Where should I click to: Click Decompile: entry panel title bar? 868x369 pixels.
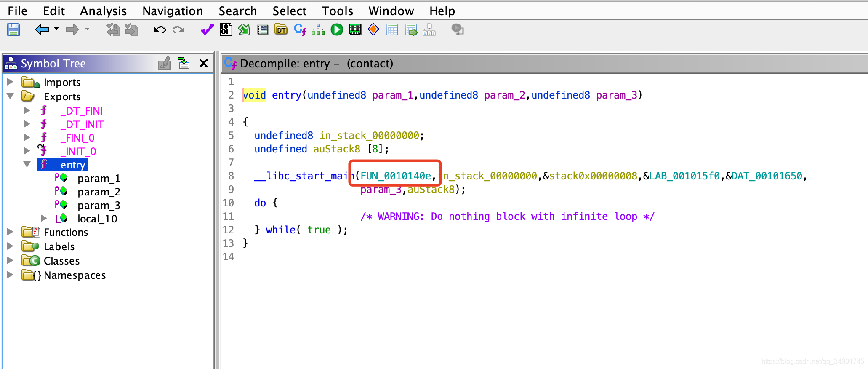click(545, 64)
